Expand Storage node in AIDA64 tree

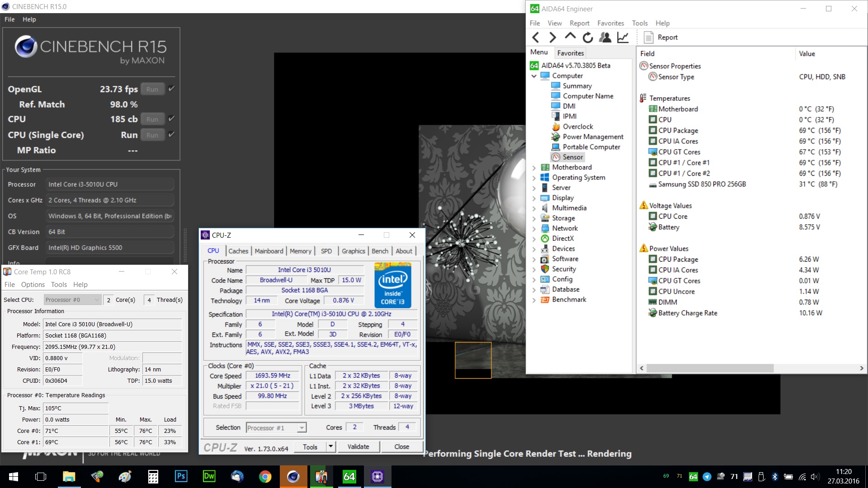click(x=534, y=218)
